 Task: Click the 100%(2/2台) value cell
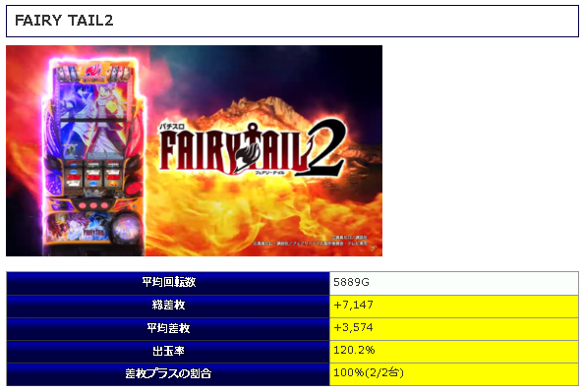coord(454,374)
